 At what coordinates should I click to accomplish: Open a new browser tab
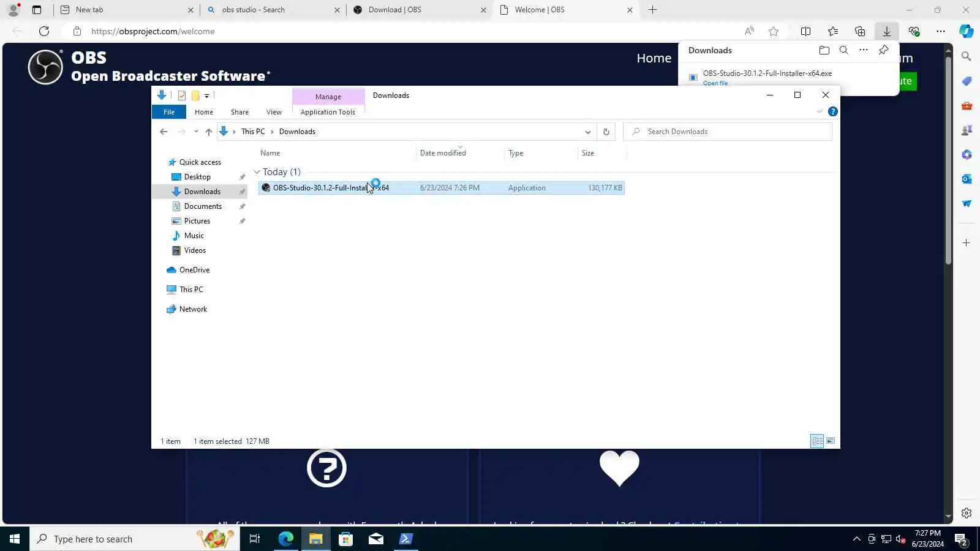coord(652,10)
